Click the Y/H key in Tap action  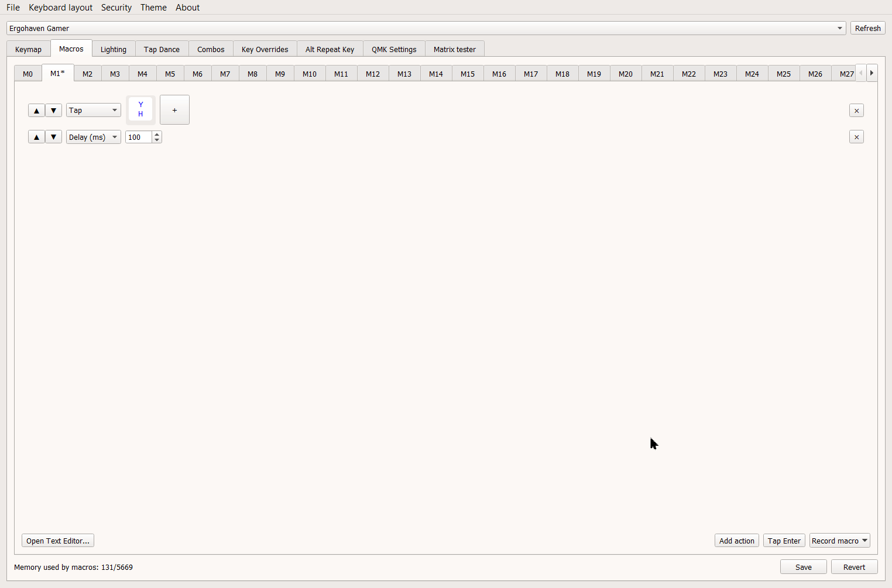pos(140,109)
